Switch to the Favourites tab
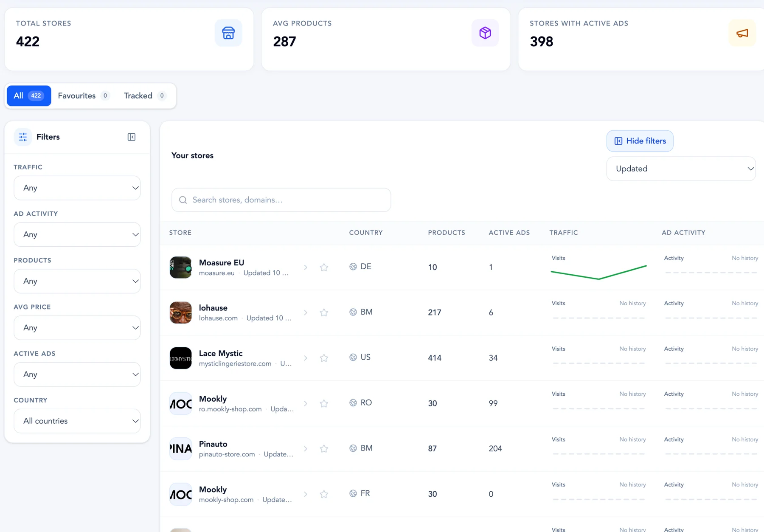764x532 pixels. pyautogui.click(x=84, y=96)
